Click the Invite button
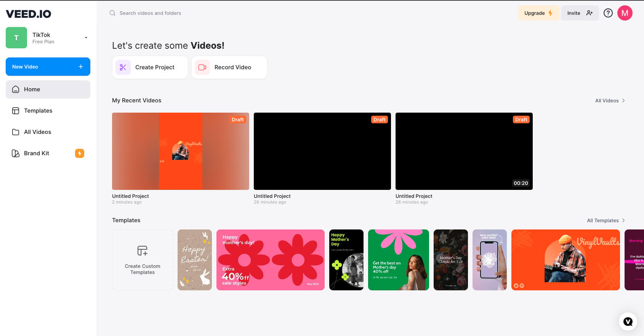Viewport: 644px width, 336px height. click(580, 13)
